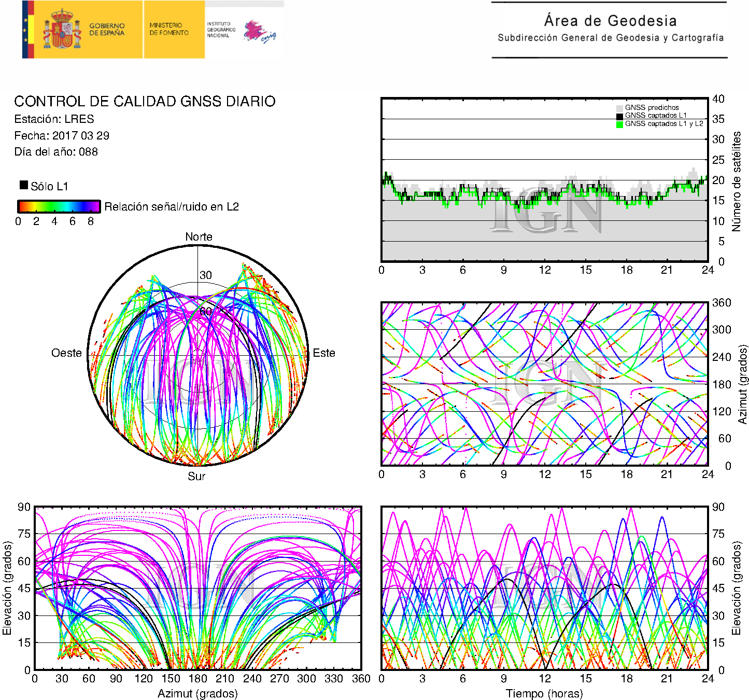The width and height of the screenshot is (749, 700).
Task: Click the black 'Sólo L1' legend square
Action: (x=24, y=185)
